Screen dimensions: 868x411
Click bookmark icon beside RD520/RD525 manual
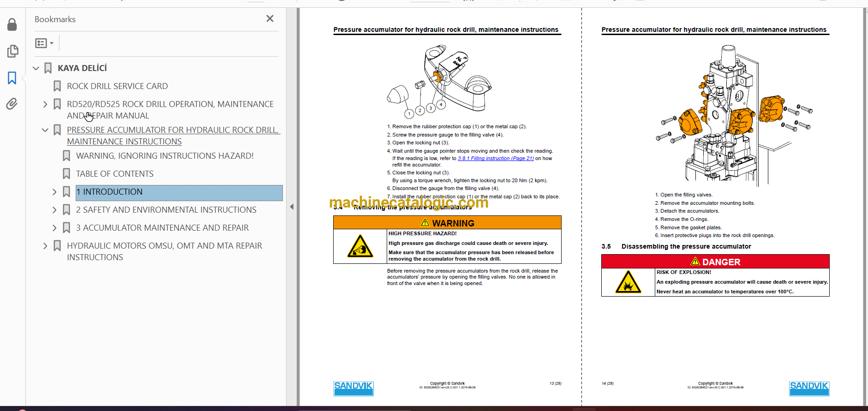[x=57, y=104]
